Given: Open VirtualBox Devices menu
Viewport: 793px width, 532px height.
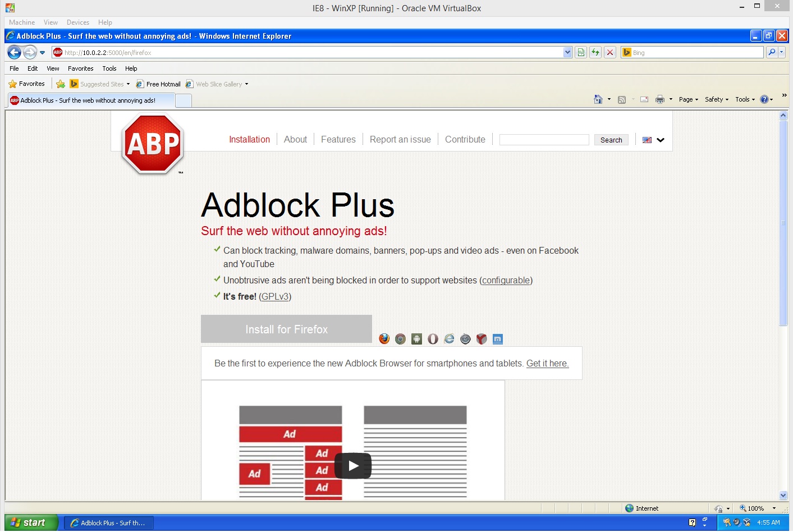Looking at the screenshot, I should (78, 22).
